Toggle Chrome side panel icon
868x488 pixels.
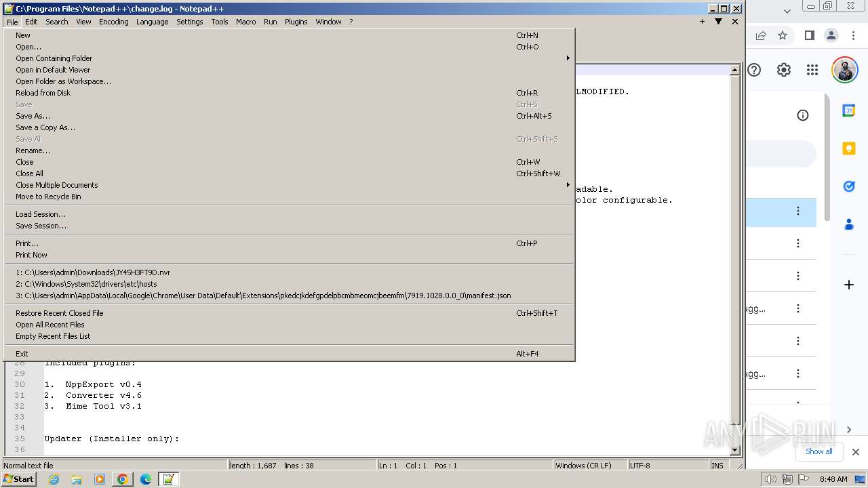[809, 35]
